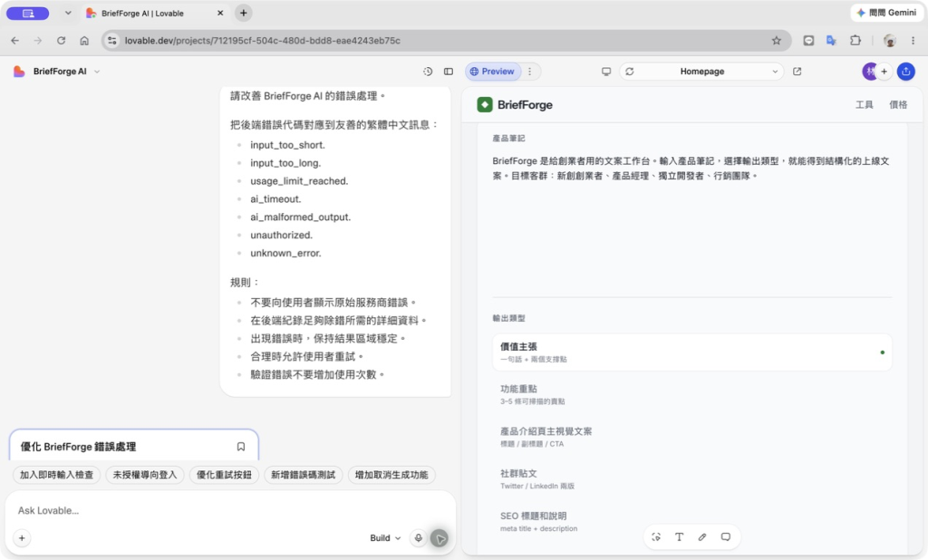
Task: Click the browser profile avatar
Action: pos(889,40)
